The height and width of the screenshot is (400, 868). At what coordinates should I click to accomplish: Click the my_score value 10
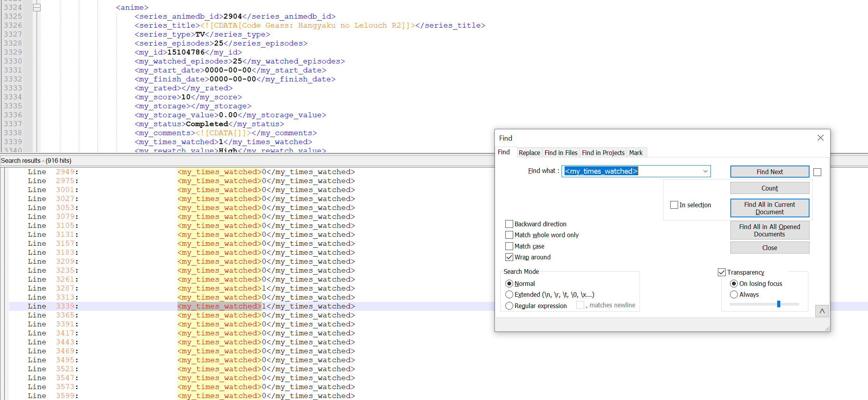pos(186,97)
